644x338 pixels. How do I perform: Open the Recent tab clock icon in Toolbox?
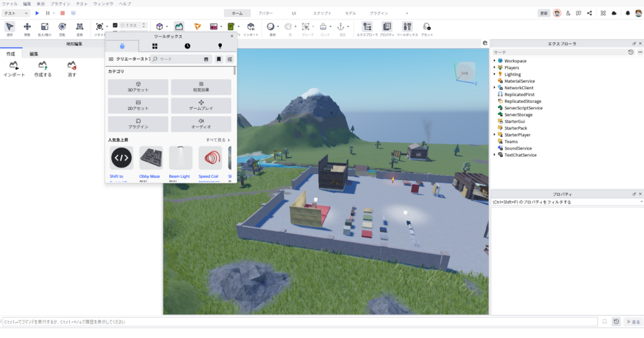pos(187,46)
